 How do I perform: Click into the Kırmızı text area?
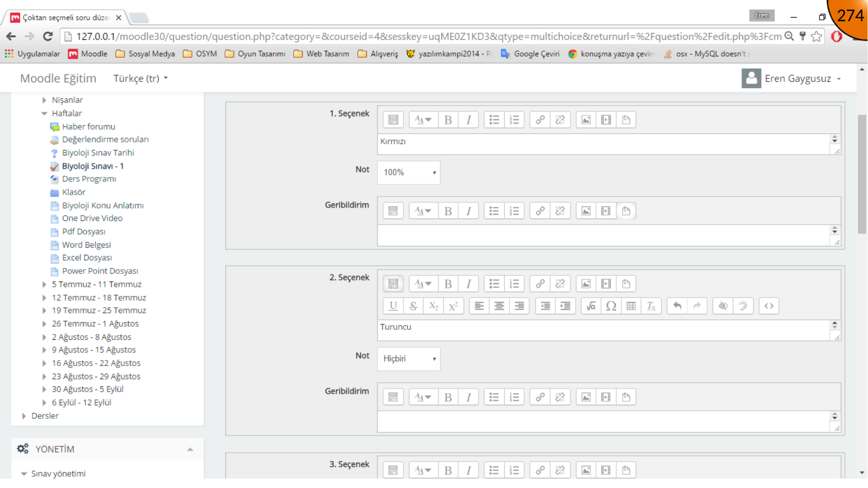click(604, 144)
